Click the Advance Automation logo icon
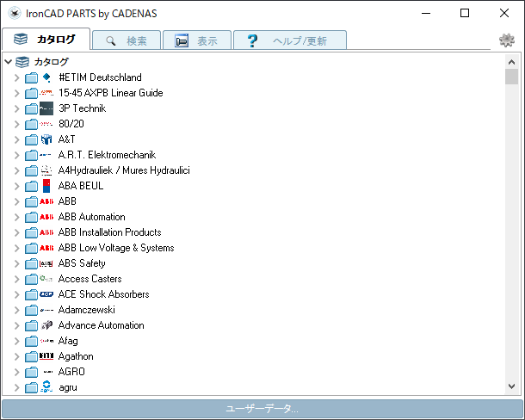 click(x=46, y=325)
